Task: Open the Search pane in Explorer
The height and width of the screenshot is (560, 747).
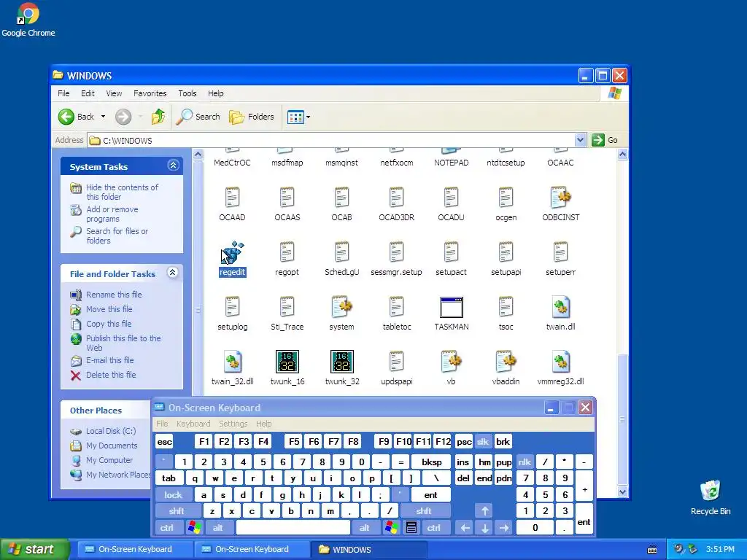Action: point(198,117)
